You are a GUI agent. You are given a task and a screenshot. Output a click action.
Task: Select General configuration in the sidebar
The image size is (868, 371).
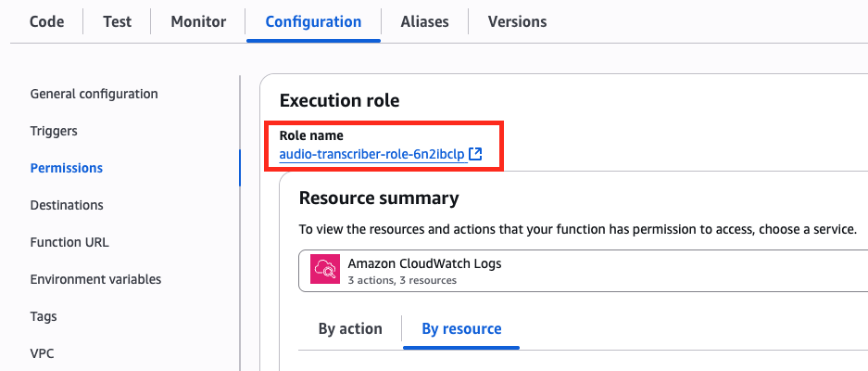94,94
